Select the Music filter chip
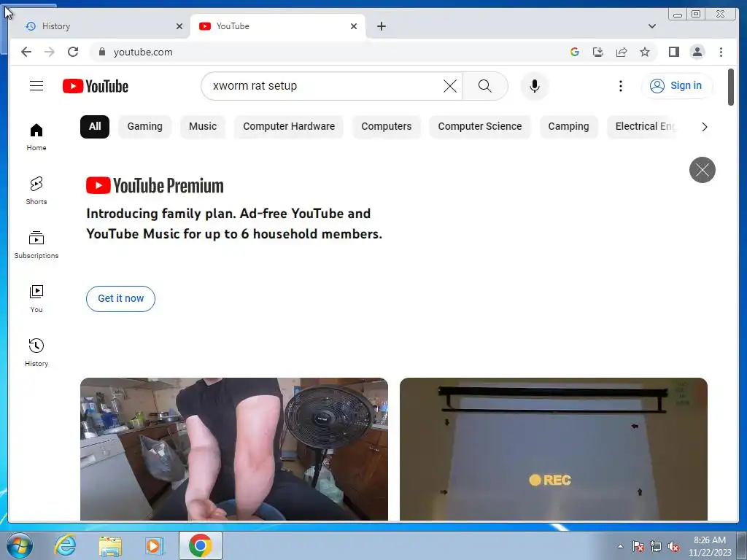Viewport: 747px width, 560px height. (203, 127)
